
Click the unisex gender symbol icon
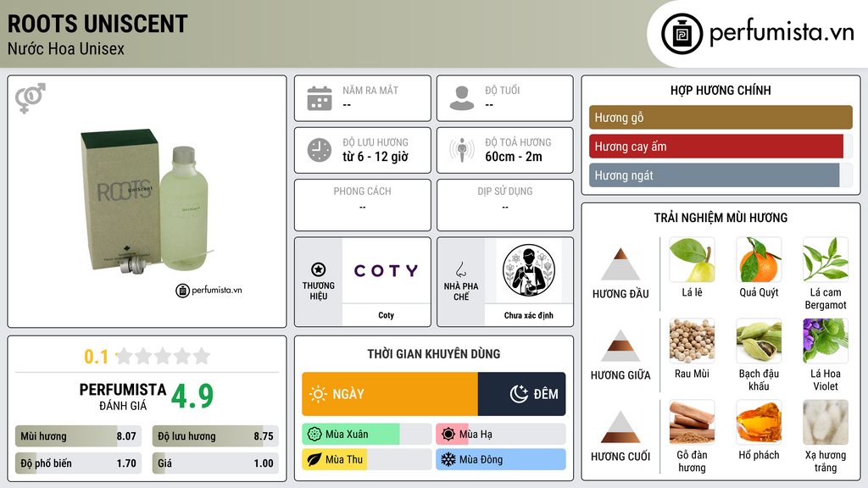pos(30,98)
